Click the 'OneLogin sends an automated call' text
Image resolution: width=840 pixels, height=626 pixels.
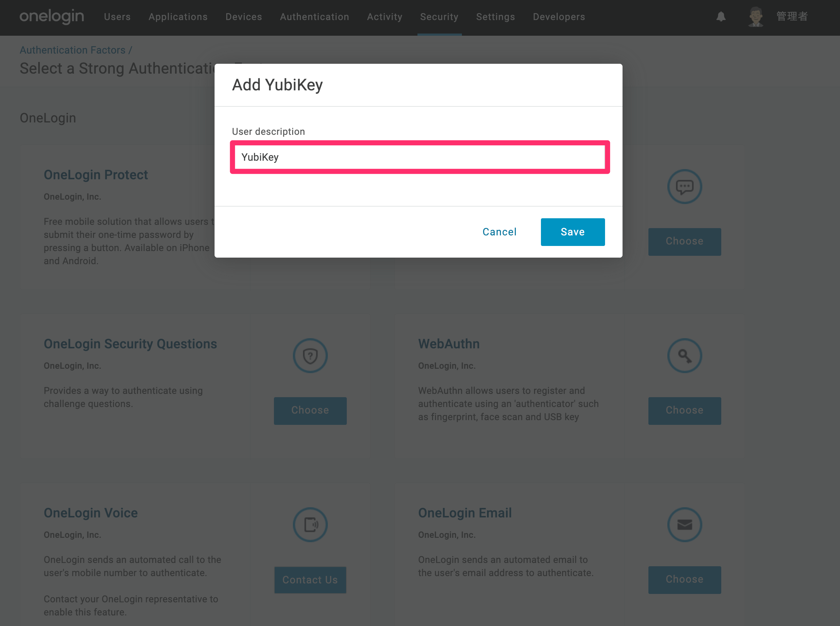[132, 566]
